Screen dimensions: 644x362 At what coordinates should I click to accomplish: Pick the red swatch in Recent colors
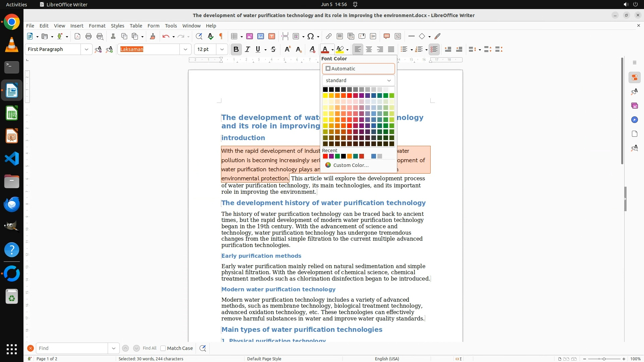(325, 156)
